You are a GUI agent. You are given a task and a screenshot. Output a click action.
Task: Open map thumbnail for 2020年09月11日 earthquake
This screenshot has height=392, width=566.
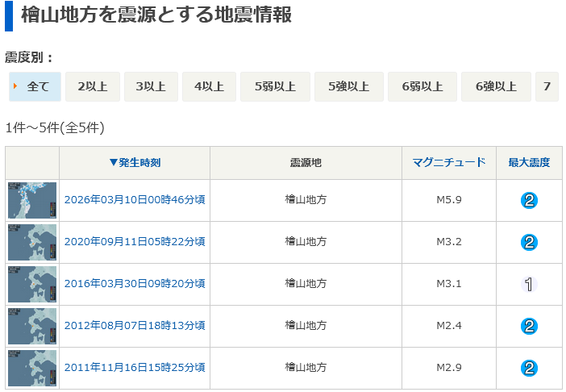[x=32, y=242]
